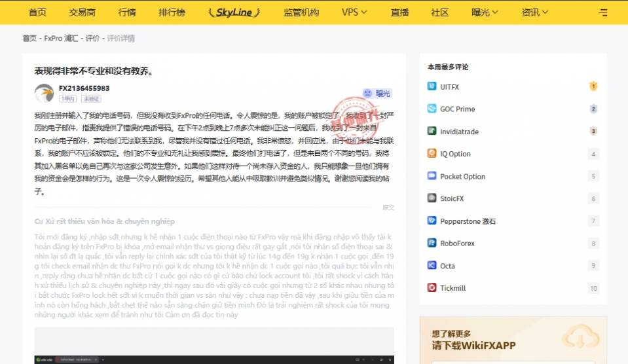Open the Tickmill broker name link
The height and width of the screenshot is (364, 628).
453,288
